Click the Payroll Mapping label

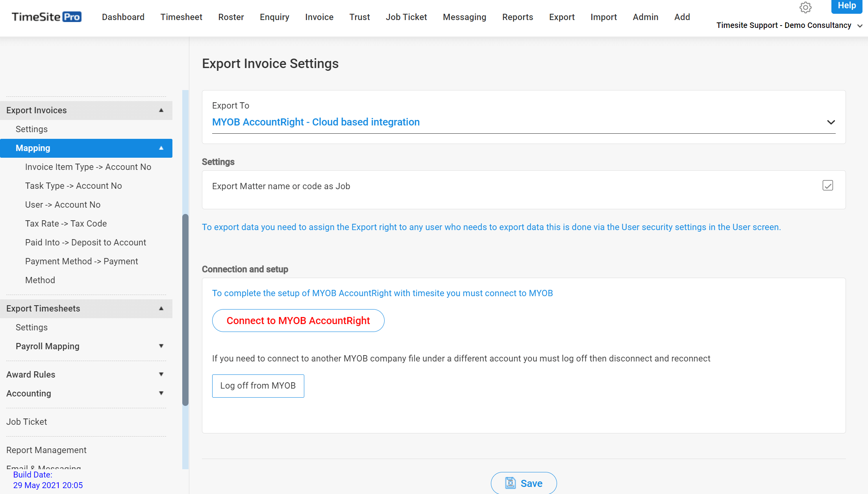(x=48, y=346)
